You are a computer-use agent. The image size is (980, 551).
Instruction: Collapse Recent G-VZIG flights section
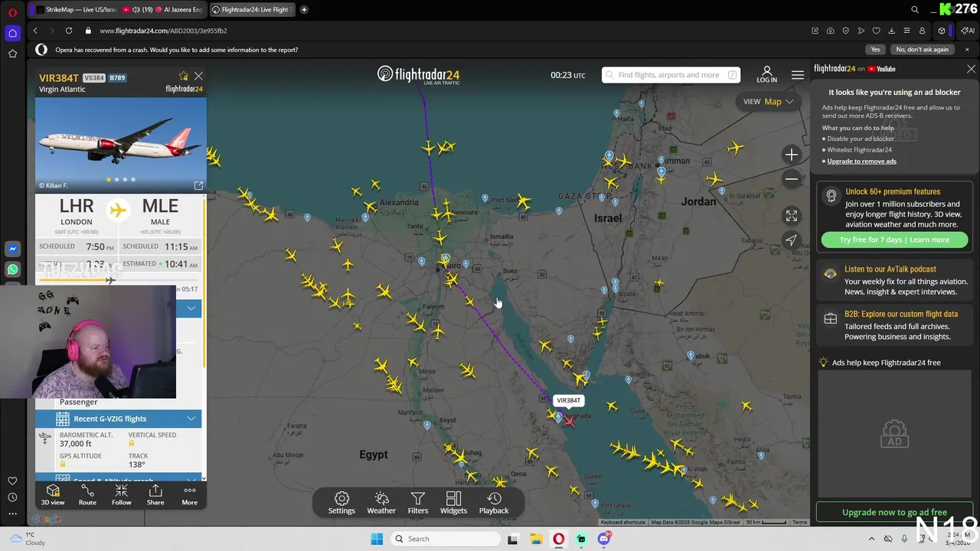(118, 419)
